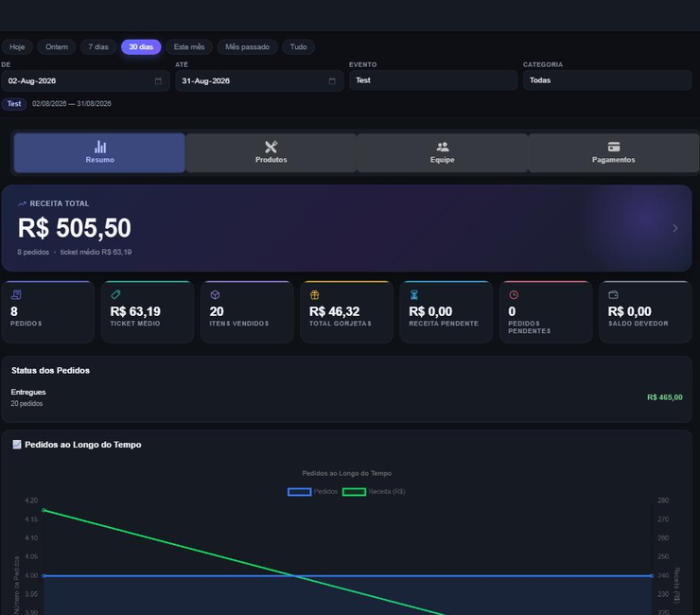Open the Resumo tab

99,152
